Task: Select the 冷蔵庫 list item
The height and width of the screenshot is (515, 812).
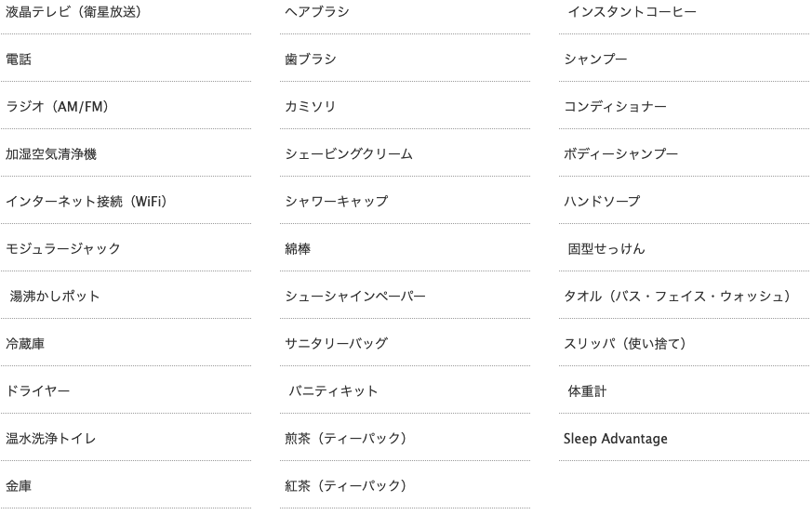Action: coord(25,344)
